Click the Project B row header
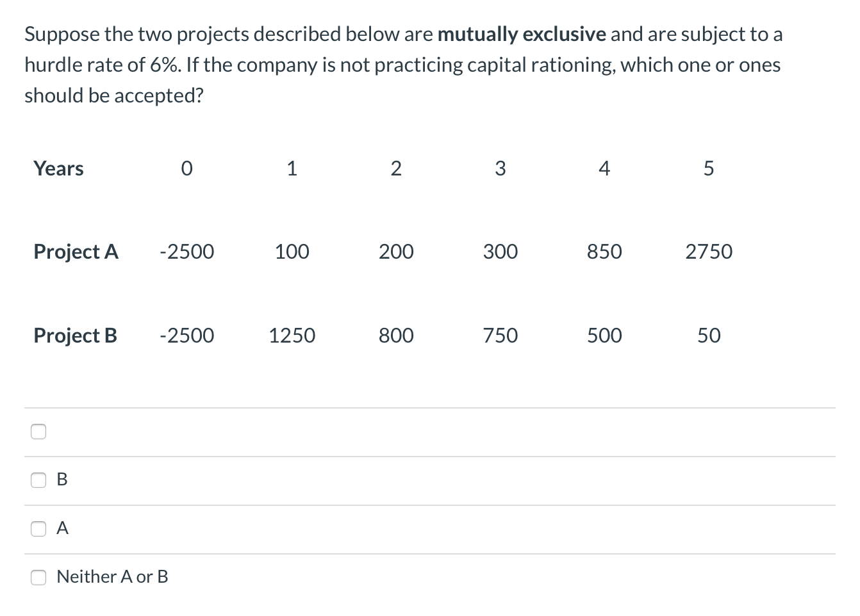860x616 pixels. coord(75,336)
